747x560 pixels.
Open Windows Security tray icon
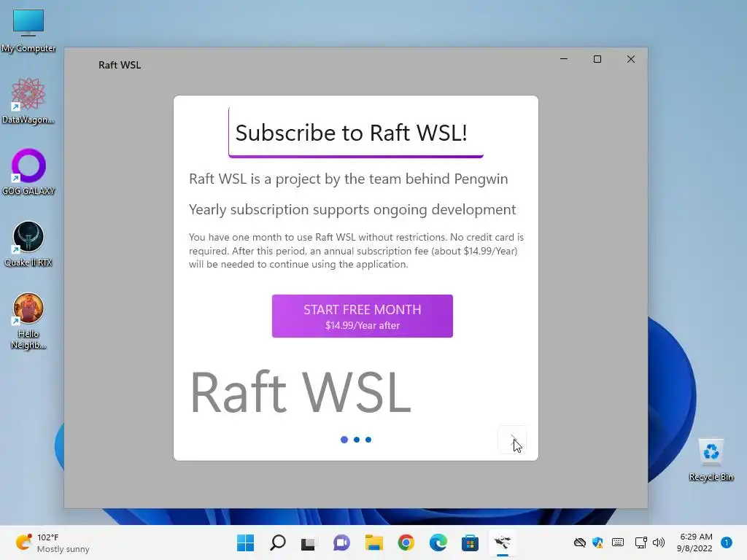point(597,542)
